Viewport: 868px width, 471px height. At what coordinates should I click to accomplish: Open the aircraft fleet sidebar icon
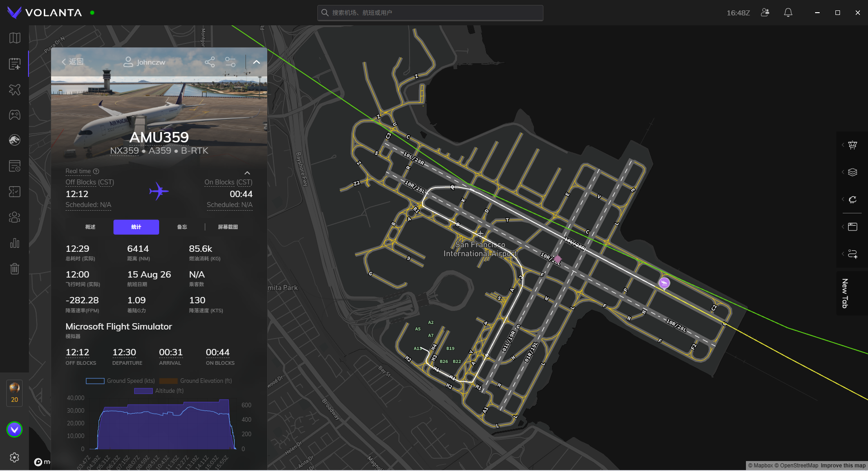click(14, 89)
